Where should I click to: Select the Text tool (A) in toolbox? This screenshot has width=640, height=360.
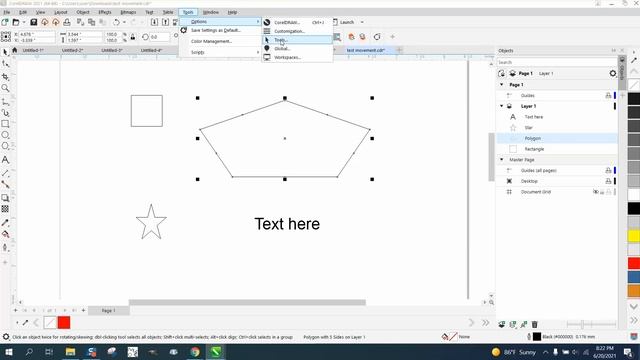[5, 160]
